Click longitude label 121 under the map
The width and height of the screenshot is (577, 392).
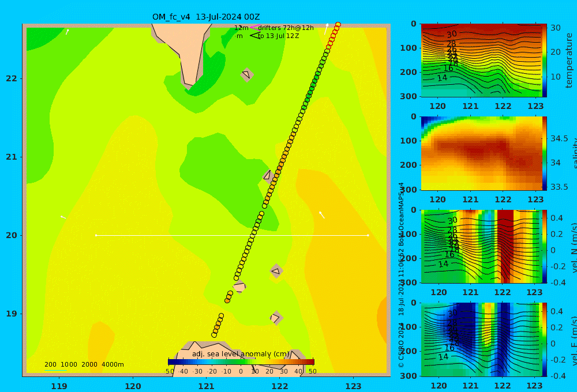click(x=206, y=386)
